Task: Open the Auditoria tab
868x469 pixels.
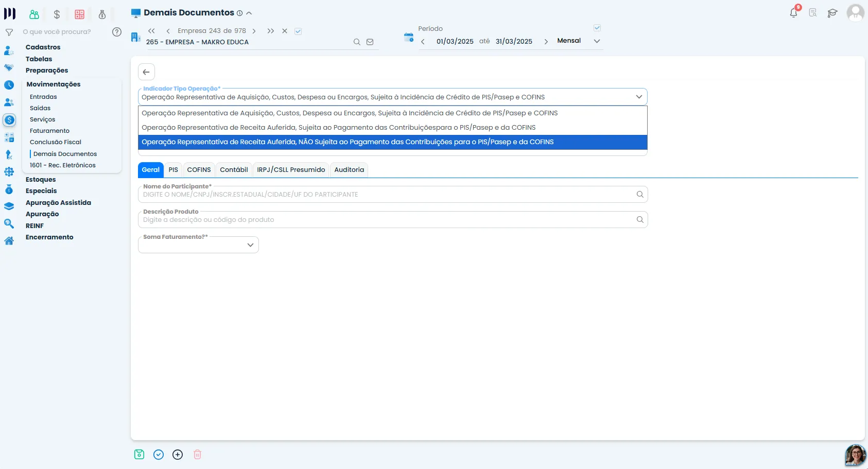Action: (x=349, y=170)
